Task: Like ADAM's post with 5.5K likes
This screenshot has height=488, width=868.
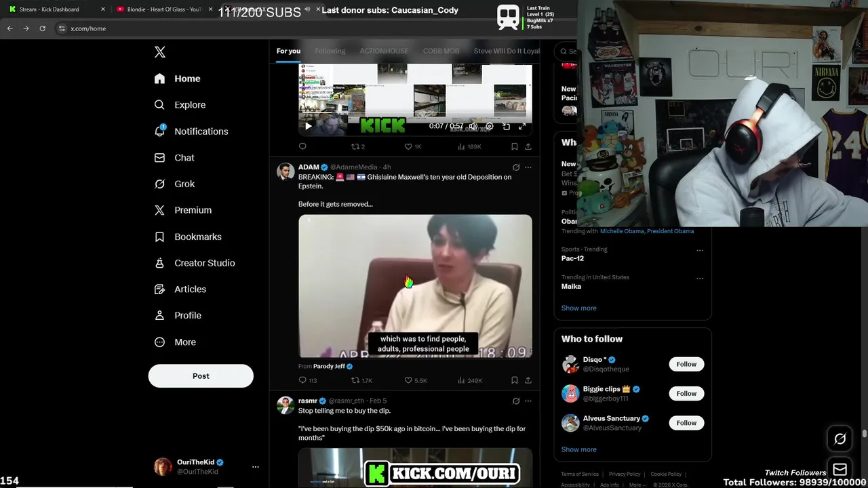Action: tap(416, 380)
